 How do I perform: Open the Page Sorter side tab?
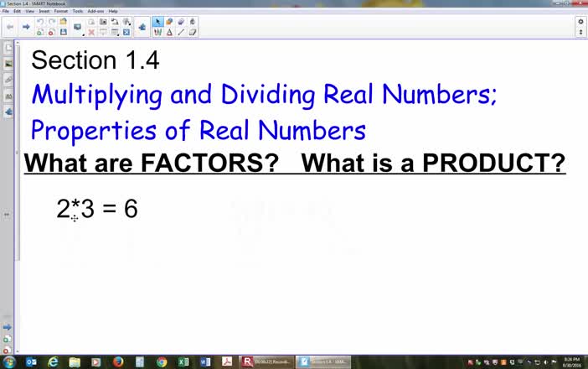click(x=8, y=49)
